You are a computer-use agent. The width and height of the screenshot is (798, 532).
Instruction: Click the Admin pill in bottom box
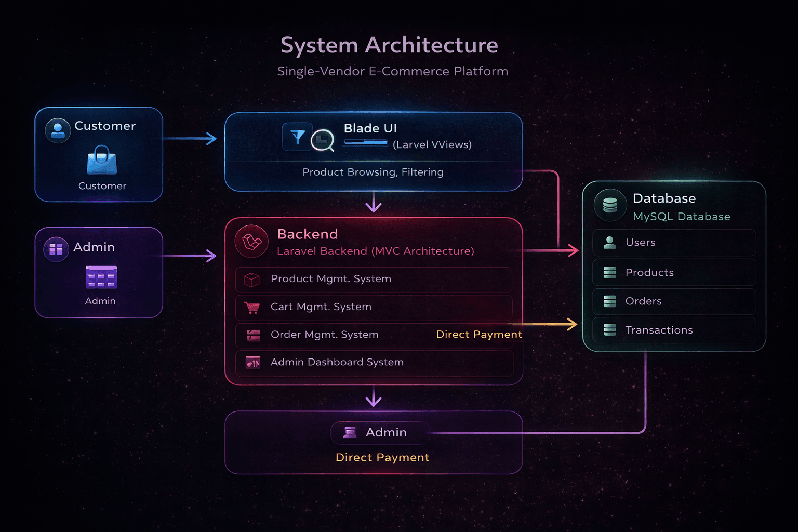(380, 432)
